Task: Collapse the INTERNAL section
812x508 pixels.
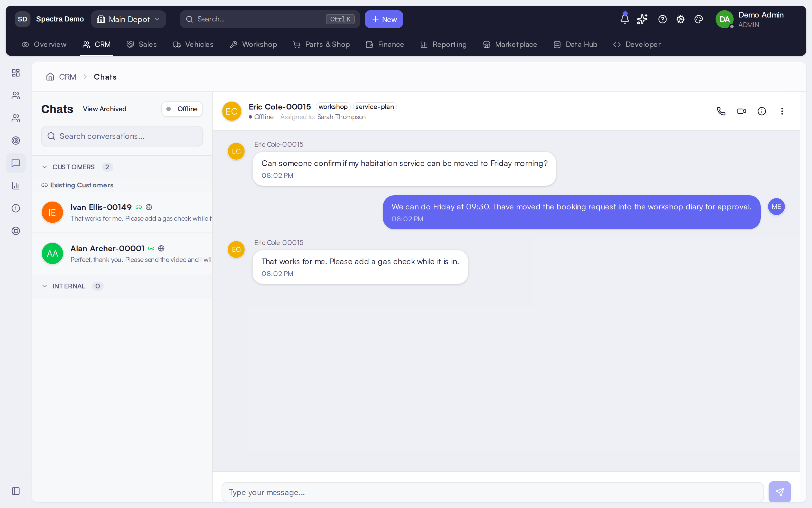Action: tap(72, 286)
